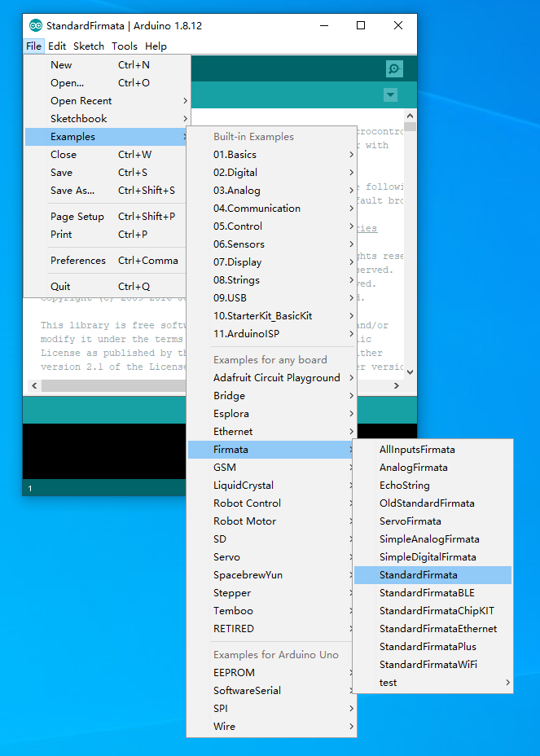Open OldStandardFirmata example
This screenshot has width=540, height=756.
coord(433,503)
